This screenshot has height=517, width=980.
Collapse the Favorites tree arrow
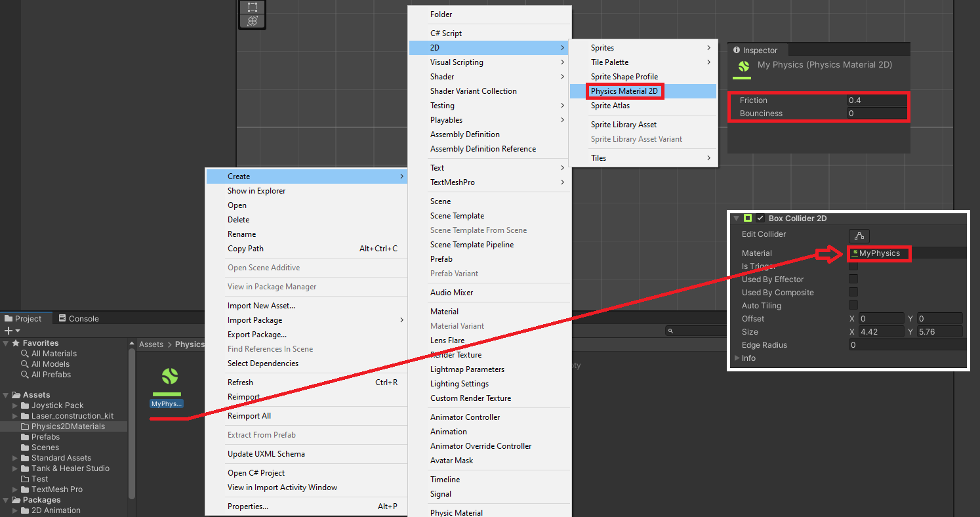click(6, 343)
